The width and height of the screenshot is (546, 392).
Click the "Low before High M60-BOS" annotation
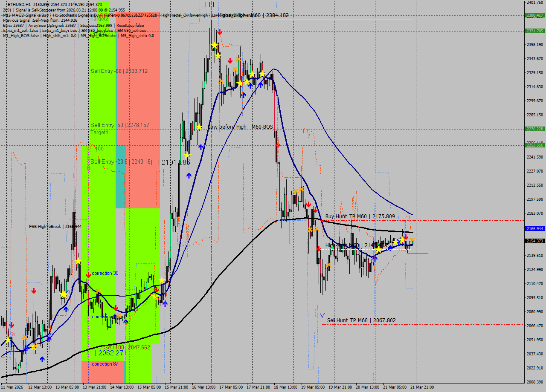pyautogui.click(x=239, y=127)
